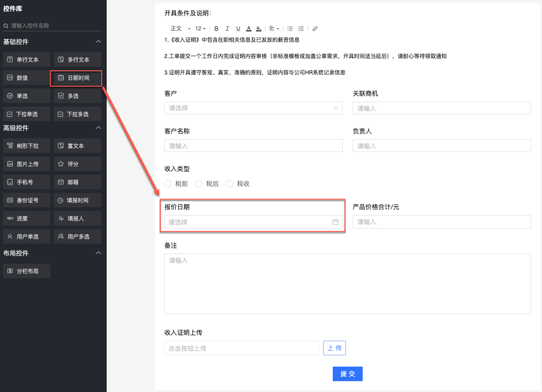Screen dimensions: 542x392
Task: Select the 分栏布局 layout control
Action: [x=27, y=271]
